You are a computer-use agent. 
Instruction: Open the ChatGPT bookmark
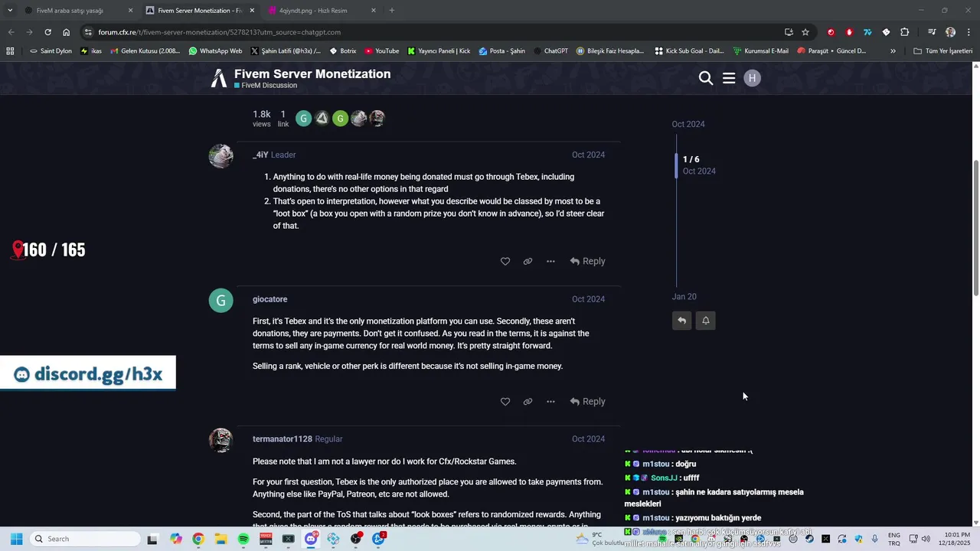click(x=550, y=51)
